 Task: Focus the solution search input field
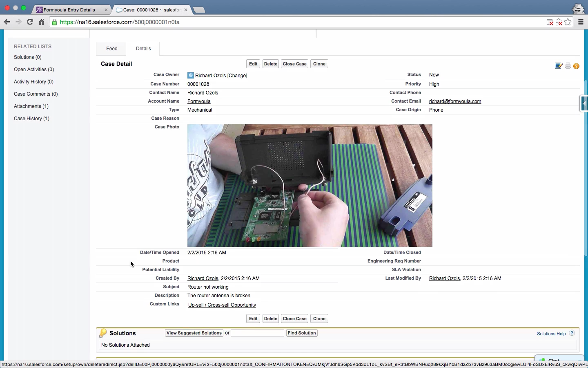pos(257,333)
